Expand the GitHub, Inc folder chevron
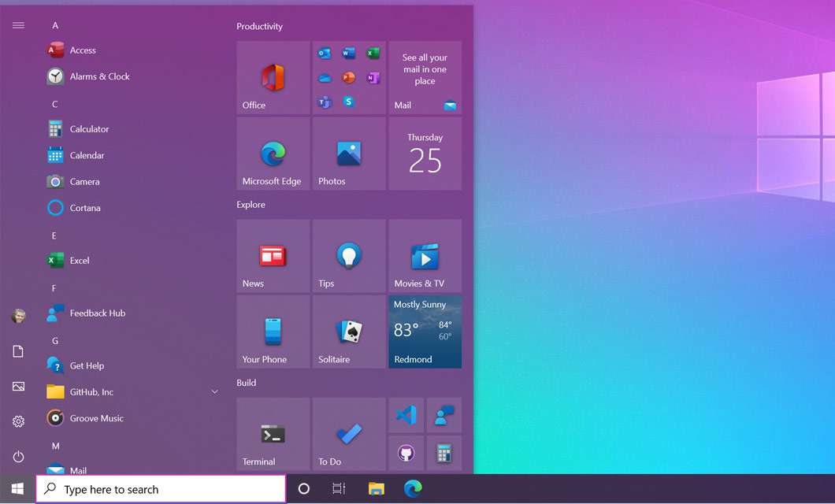835x504 pixels. coord(214,391)
